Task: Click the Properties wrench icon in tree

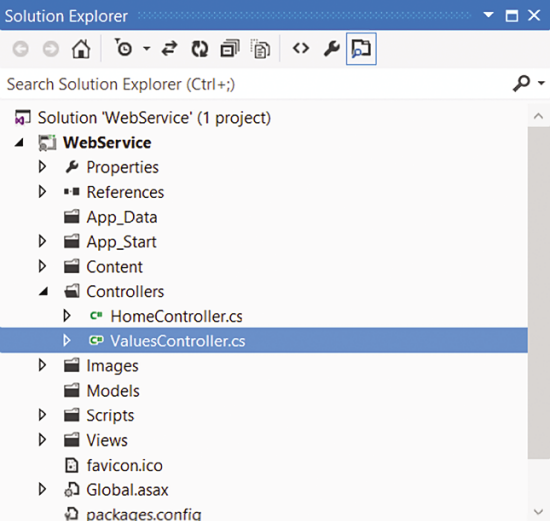Action: pos(72,167)
